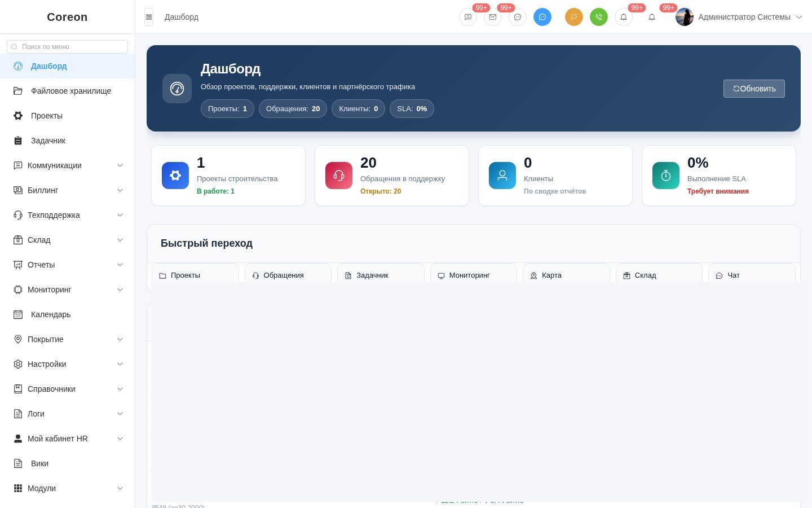Focus the Поиск по меню search field
The height and width of the screenshot is (508, 812).
click(x=67, y=47)
